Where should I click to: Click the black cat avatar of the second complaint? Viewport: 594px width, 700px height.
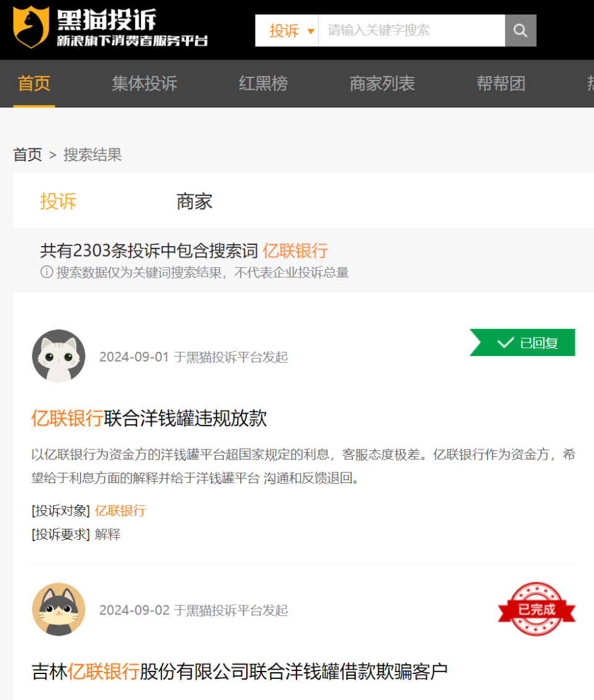click(x=59, y=610)
